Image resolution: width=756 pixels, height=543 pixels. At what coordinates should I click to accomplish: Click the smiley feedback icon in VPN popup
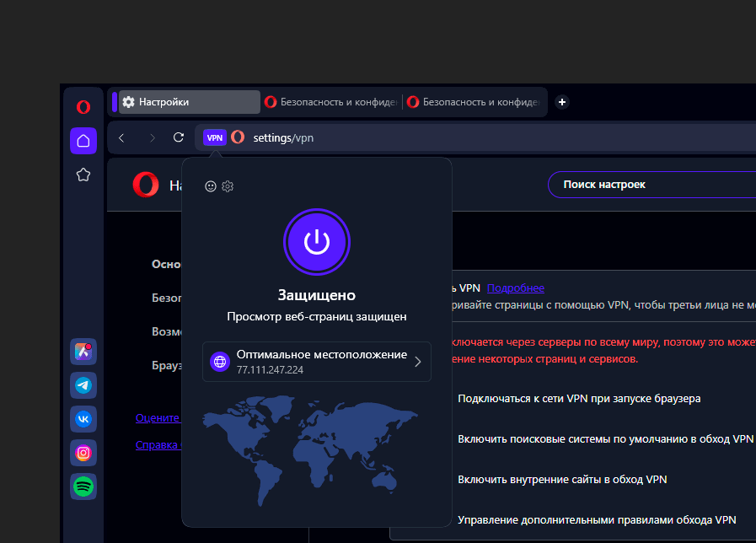point(211,186)
